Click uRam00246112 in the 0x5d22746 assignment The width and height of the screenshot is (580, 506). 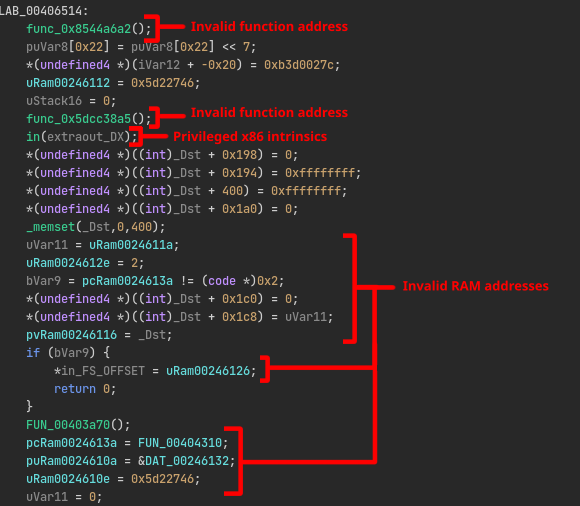click(68, 83)
